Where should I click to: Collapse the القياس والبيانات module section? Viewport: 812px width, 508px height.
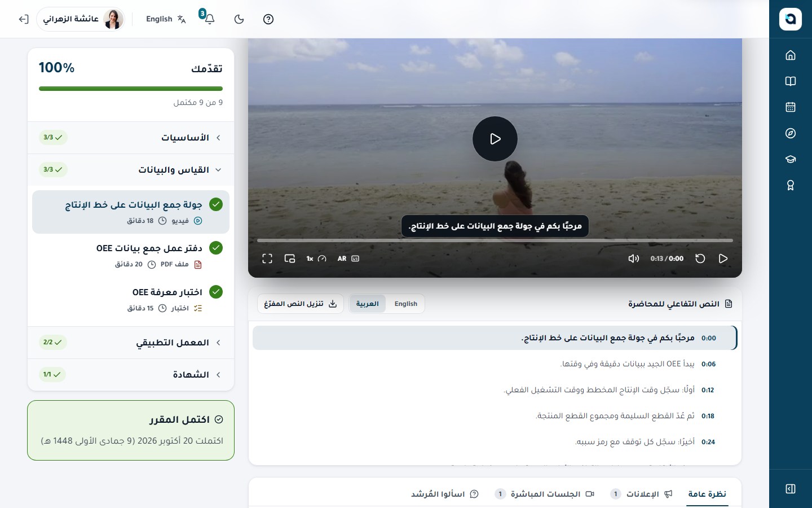(x=131, y=170)
